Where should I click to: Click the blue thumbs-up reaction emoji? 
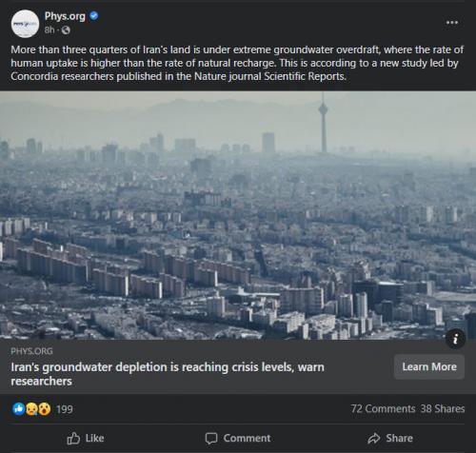pyautogui.click(x=19, y=409)
